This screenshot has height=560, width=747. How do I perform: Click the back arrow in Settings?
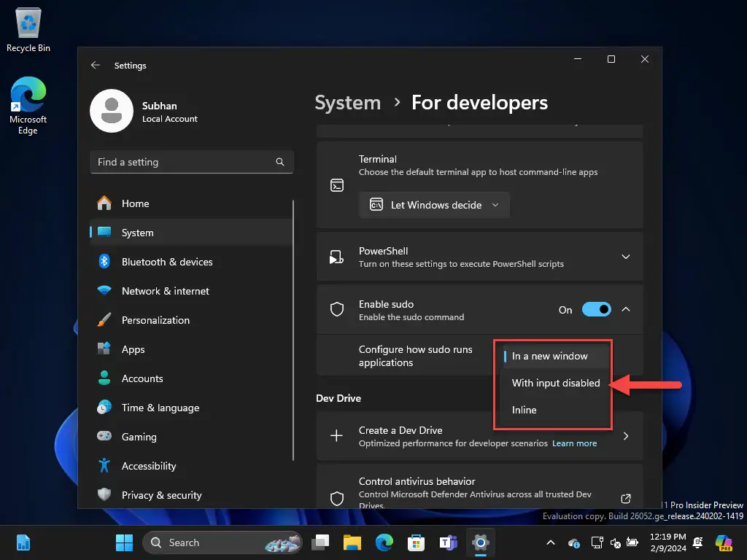tap(96, 65)
